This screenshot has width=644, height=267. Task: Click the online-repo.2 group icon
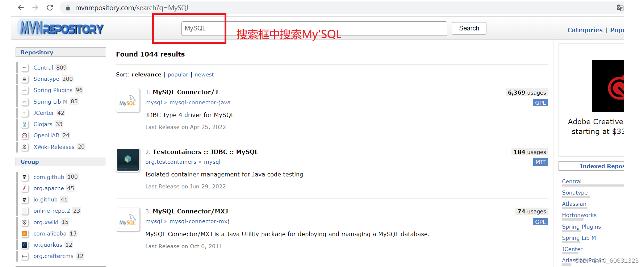click(x=25, y=211)
